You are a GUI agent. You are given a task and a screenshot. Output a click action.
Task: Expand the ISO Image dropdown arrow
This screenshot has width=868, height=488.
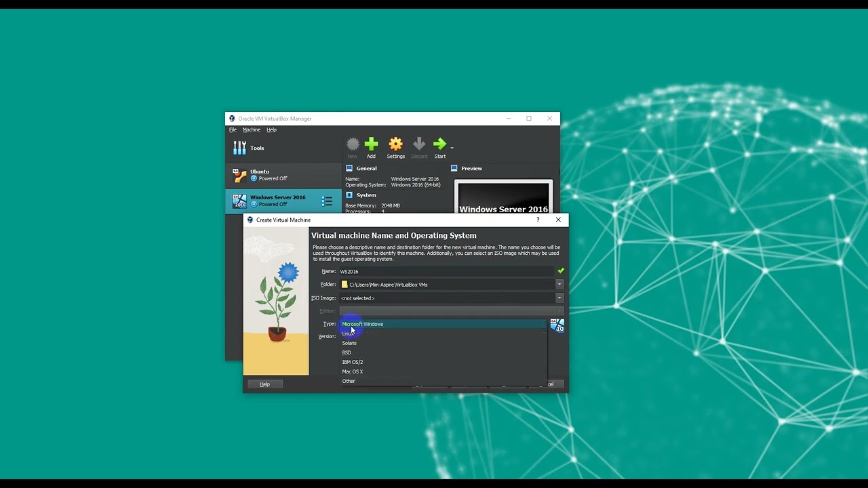pos(559,298)
